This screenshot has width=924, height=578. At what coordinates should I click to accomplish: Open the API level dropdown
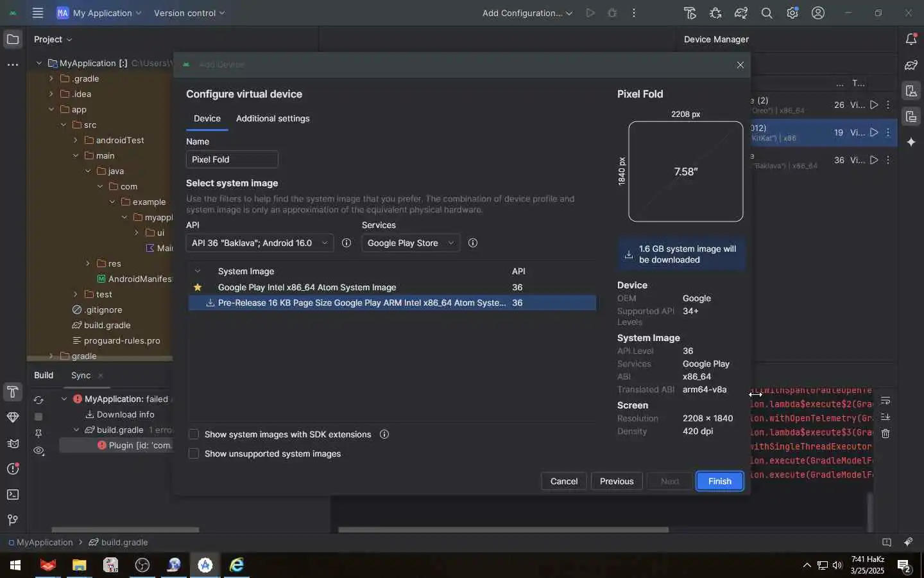[x=260, y=243]
